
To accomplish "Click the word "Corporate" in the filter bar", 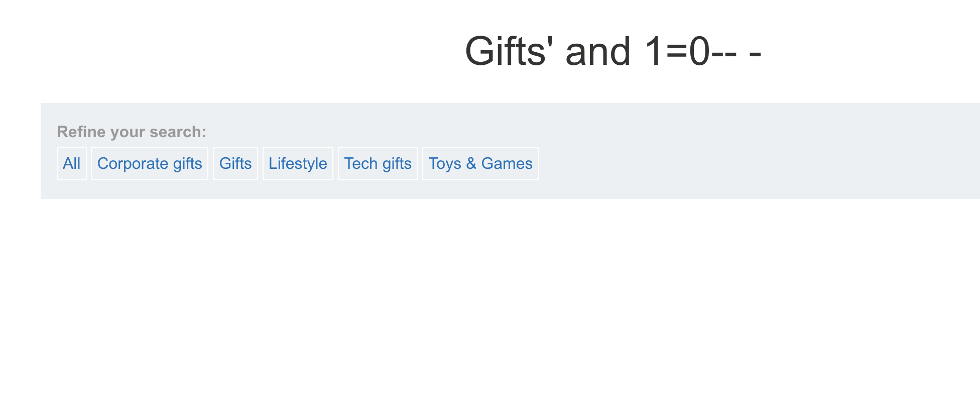I will pos(133,163).
